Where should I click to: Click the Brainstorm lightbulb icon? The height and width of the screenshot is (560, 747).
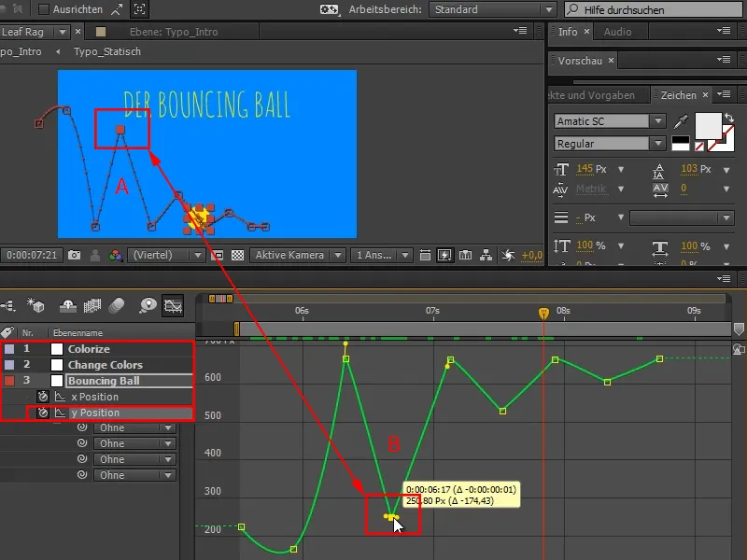tap(148, 305)
